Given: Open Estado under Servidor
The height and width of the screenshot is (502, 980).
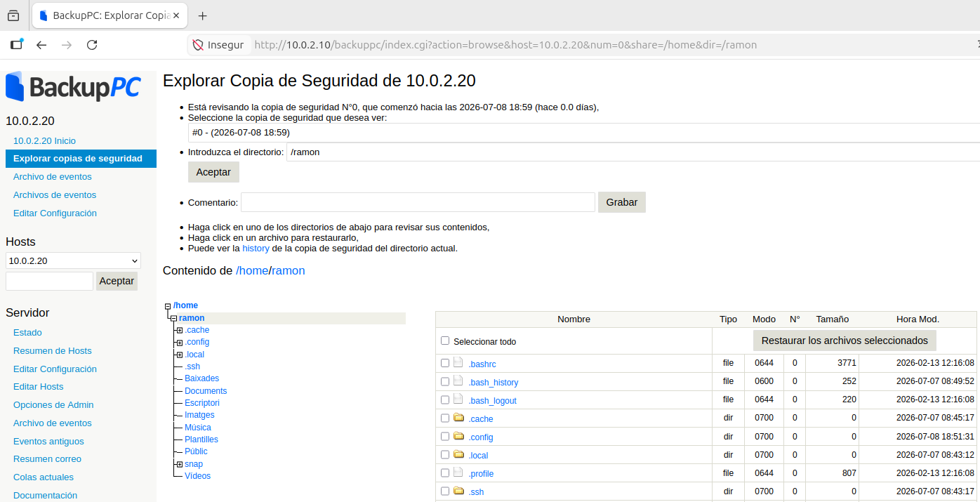Looking at the screenshot, I should 27,332.
